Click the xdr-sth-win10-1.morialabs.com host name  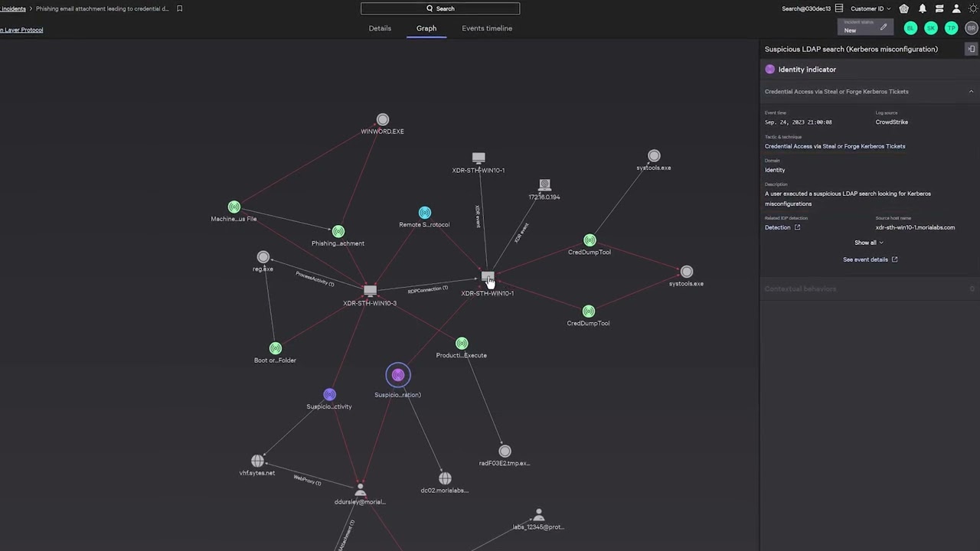tap(915, 227)
